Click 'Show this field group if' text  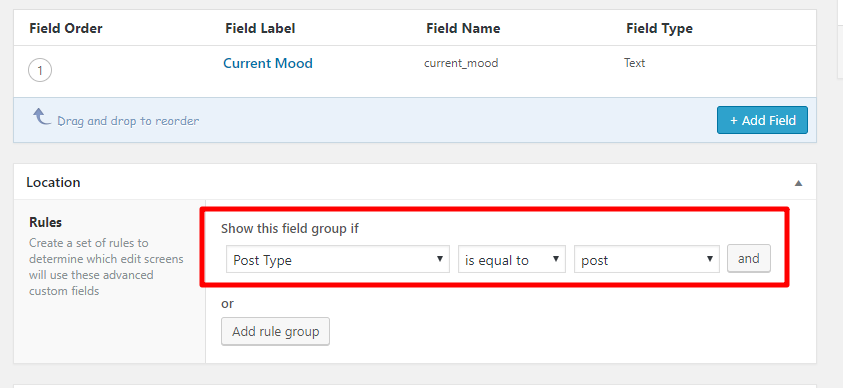tap(290, 228)
